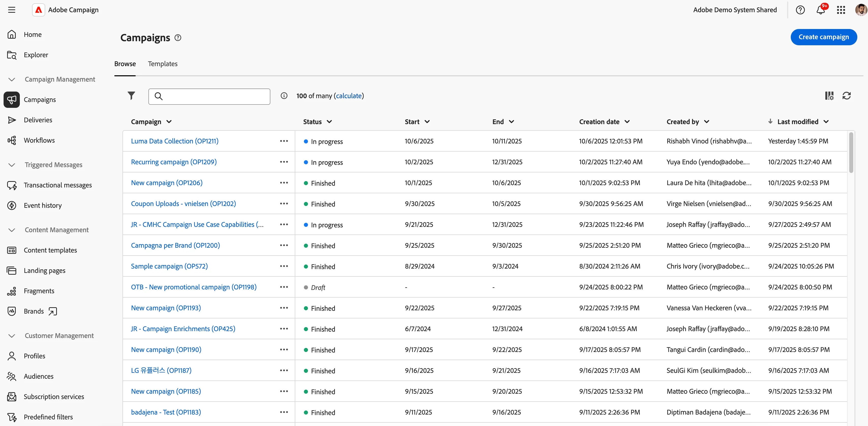This screenshot has width=868, height=426.
Task: Open Recurring campaign (OP1209) link
Action: pos(174,162)
